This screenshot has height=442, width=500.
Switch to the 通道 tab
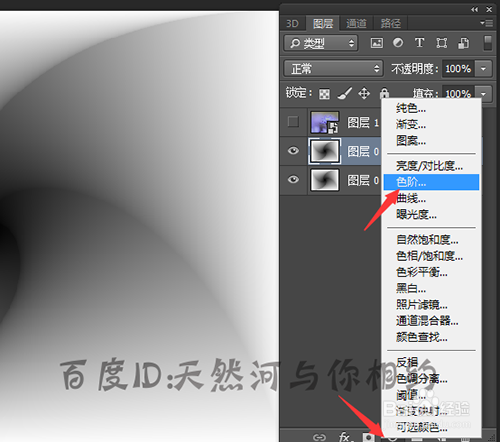pyautogui.click(x=356, y=23)
